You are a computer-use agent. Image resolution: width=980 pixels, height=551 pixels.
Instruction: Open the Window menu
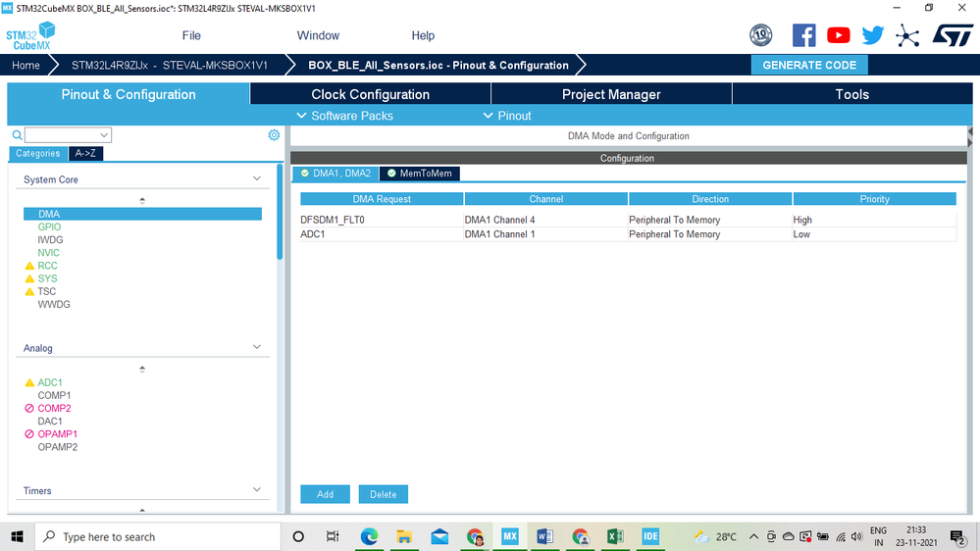[318, 35]
